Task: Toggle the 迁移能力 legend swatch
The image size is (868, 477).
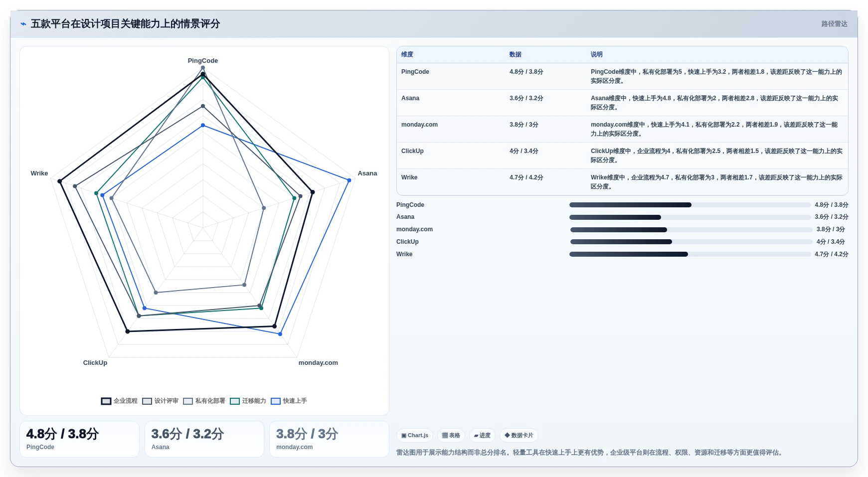Action: (x=235, y=401)
